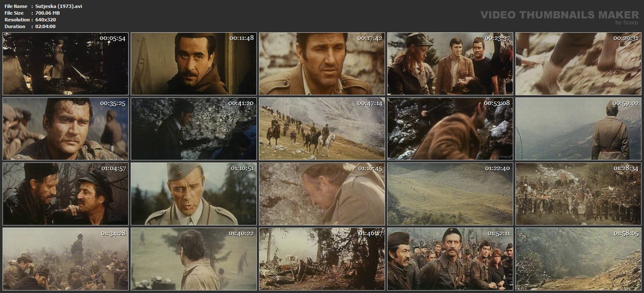Click the forest frame at 01:46:17
The height and width of the screenshot is (293, 644).
322,259
